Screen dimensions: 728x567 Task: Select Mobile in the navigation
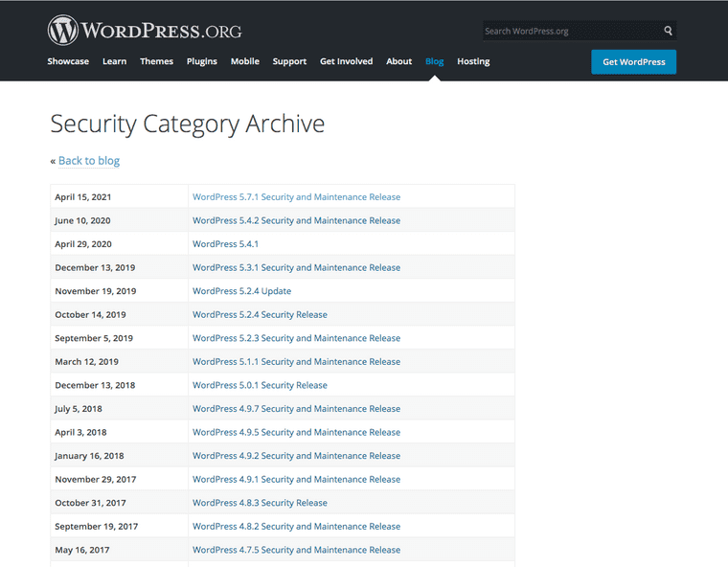click(x=244, y=61)
